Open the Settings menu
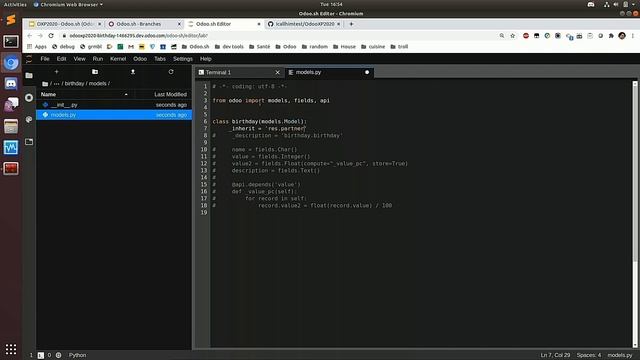The width and height of the screenshot is (640, 360). [x=183, y=59]
